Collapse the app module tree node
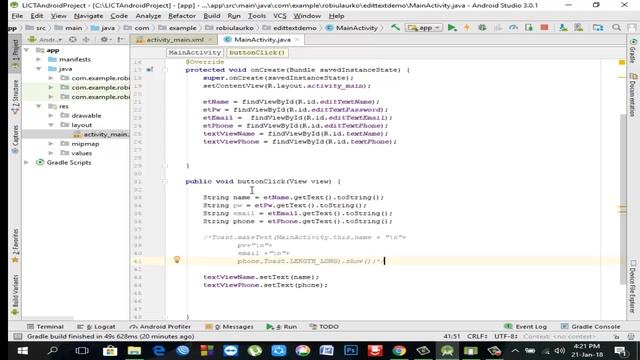 tap(27, 50)
